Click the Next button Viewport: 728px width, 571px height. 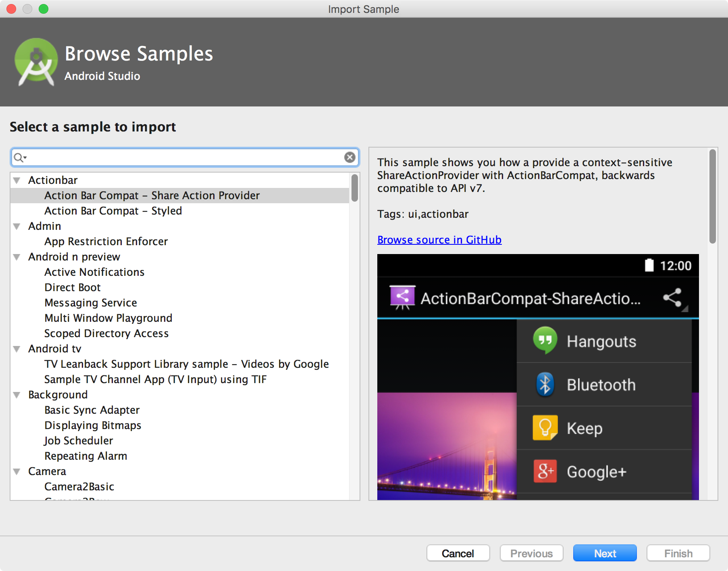605,553
